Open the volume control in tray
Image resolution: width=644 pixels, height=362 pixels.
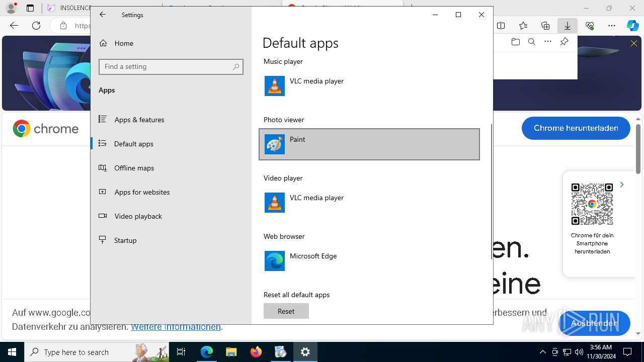tap(579, 352)
